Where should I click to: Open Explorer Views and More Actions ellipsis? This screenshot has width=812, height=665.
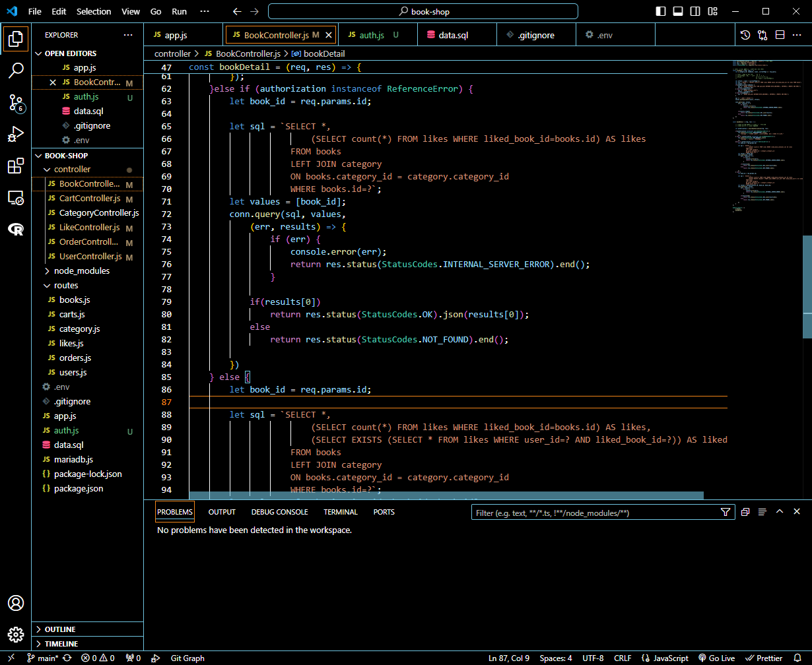(128, 35)
